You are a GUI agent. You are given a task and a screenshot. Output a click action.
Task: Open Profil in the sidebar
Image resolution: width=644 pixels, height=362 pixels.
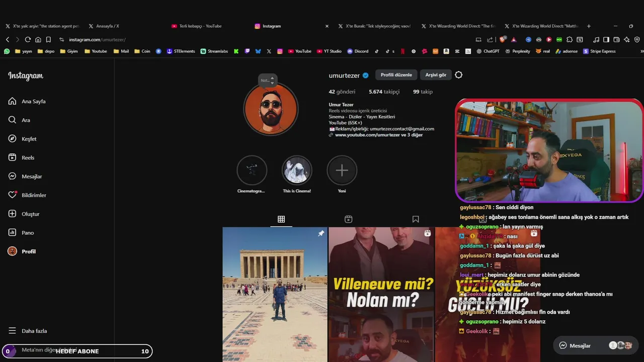coord(22,251)
